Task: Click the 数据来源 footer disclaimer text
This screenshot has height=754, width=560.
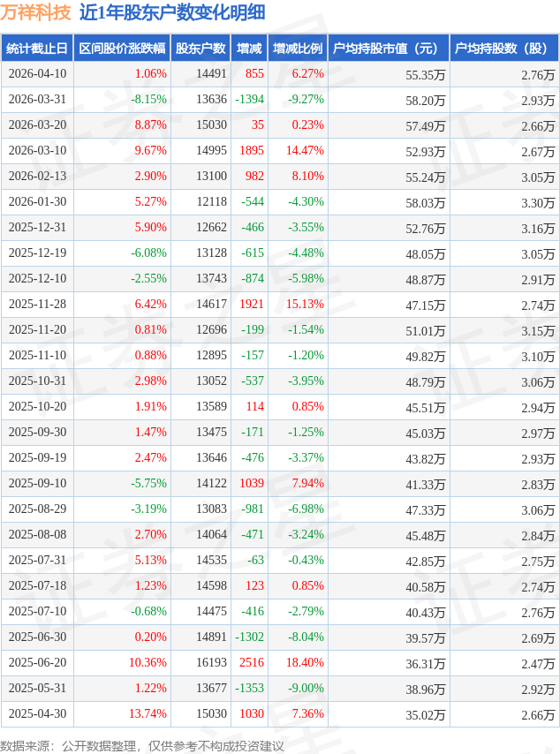Action: click(142, 746)
